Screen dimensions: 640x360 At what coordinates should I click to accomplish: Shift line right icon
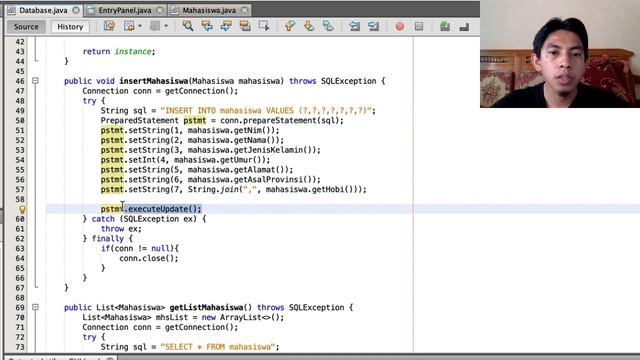(373, 26)
